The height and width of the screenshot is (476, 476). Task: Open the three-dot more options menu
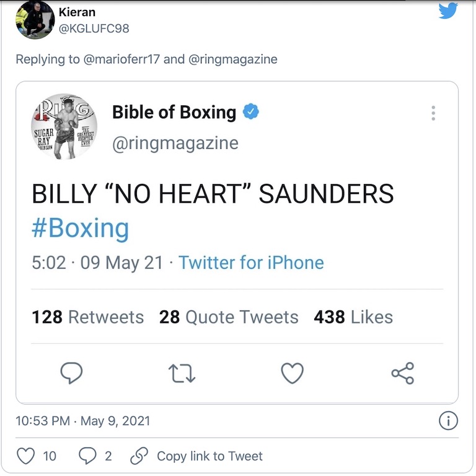point(433,113)
